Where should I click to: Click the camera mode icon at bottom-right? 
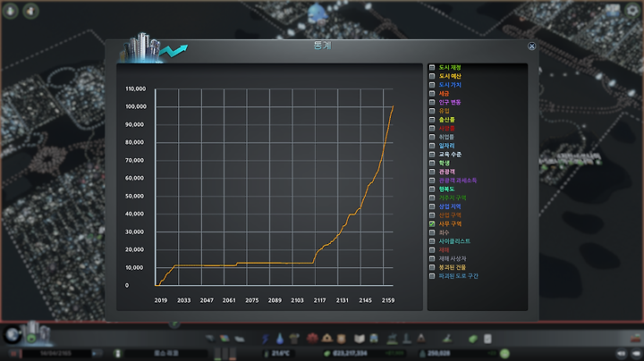click(x=637, y=353)
